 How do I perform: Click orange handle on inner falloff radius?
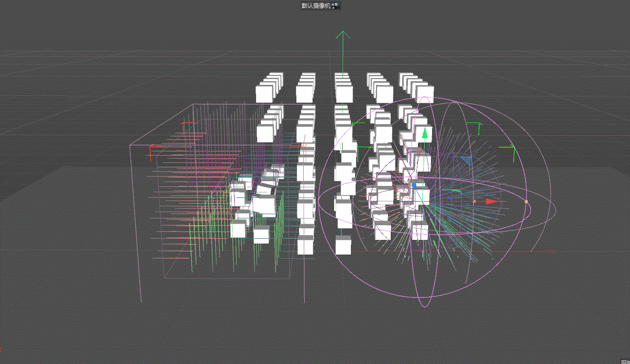[x=474, y=201]
